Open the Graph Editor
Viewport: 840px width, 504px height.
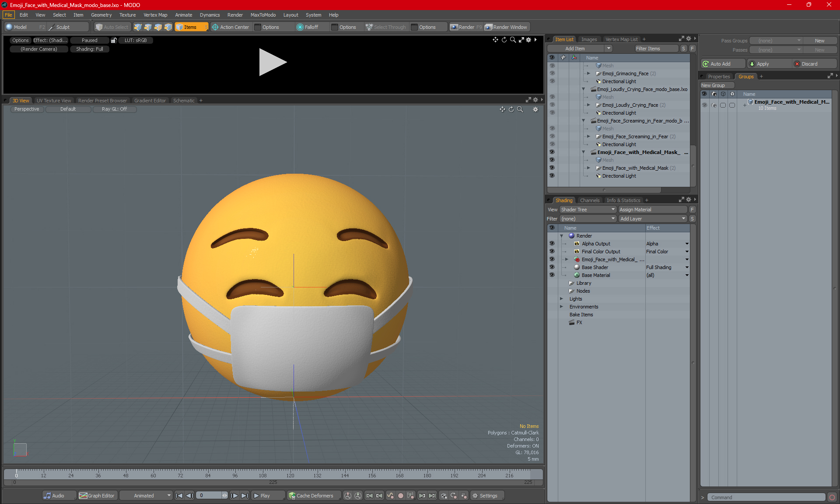pyautogui.click(x=97, y=496)
